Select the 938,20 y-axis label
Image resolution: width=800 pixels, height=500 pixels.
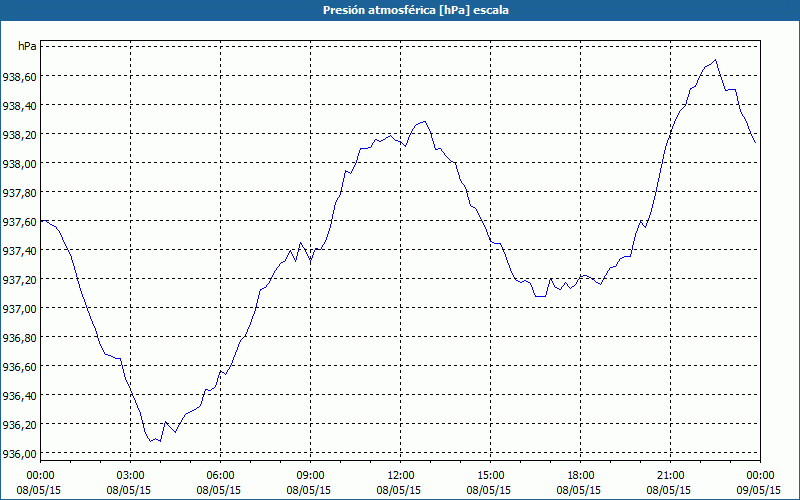coord(19,134)
